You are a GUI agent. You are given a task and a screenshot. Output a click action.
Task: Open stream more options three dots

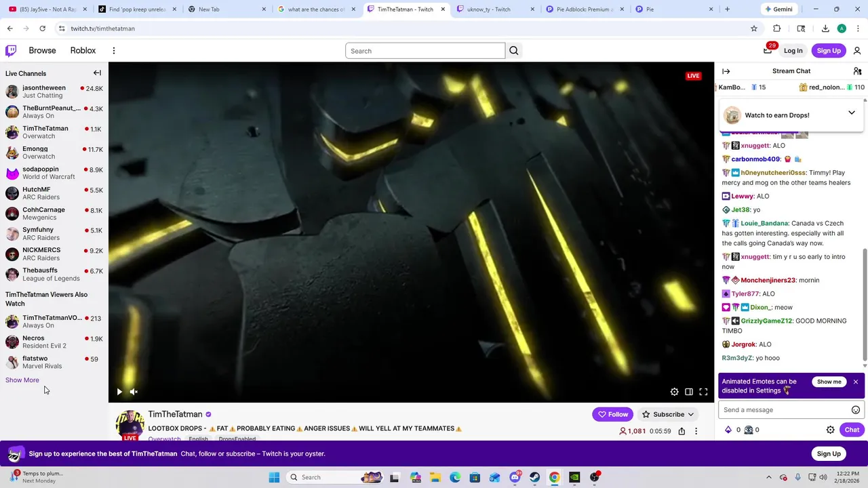(696, 431)
